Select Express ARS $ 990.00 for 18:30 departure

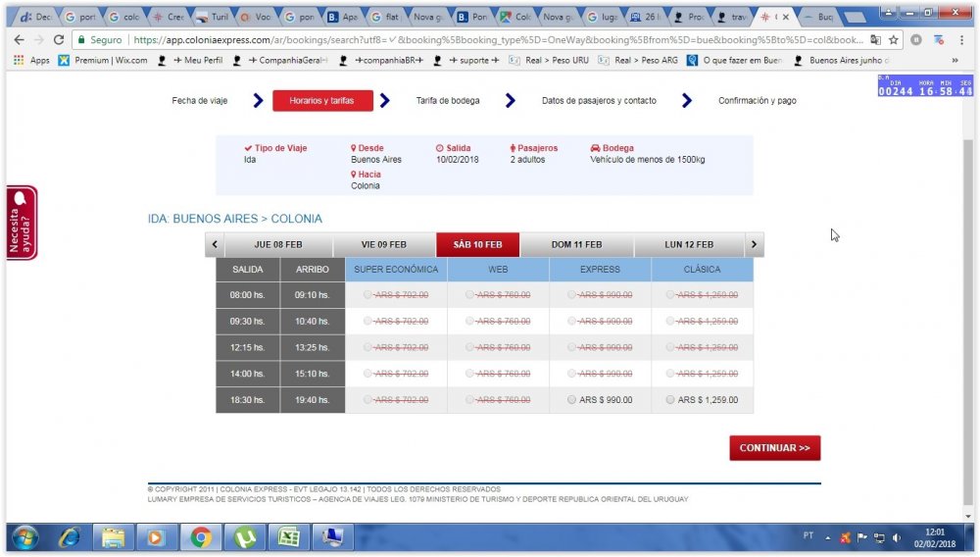pos(572,400)
